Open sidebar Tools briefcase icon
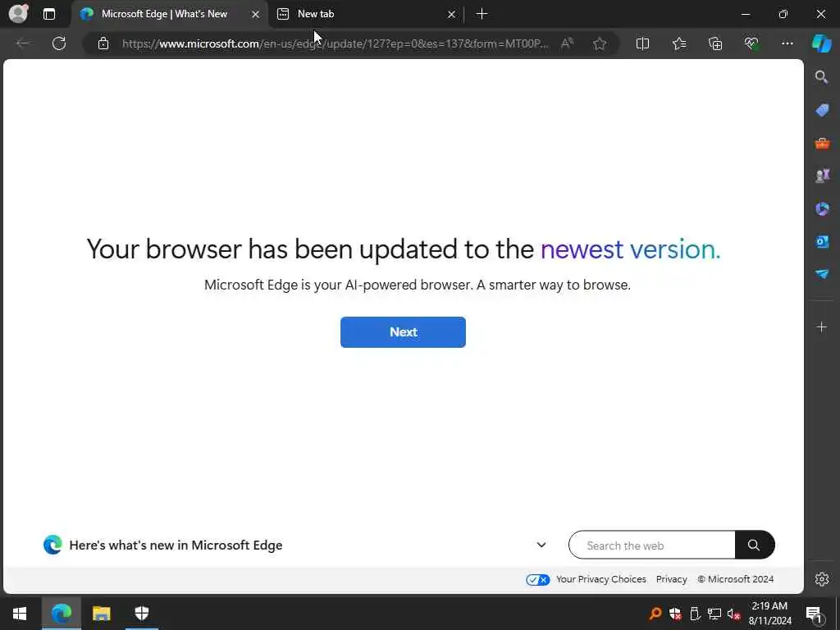The image size is (840, 630). tap(822, 143)
